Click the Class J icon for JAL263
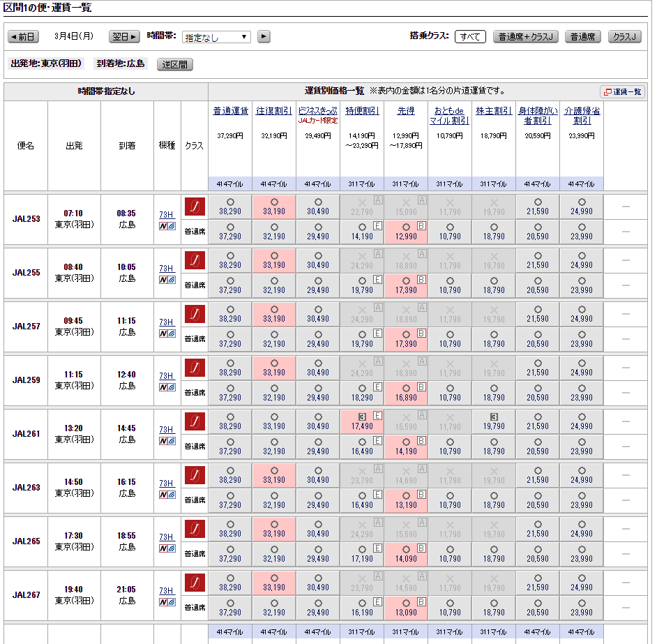Screen dimensions: 657x644 195,475
